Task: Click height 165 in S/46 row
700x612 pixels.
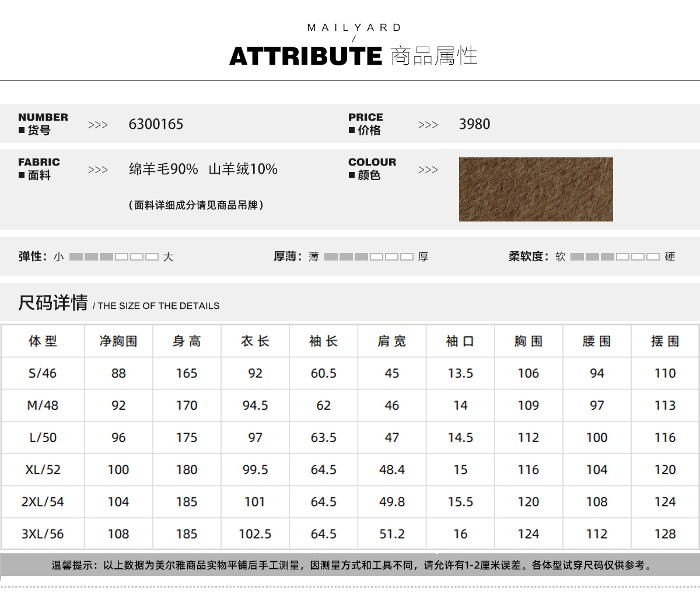Action: pos(187,373)
